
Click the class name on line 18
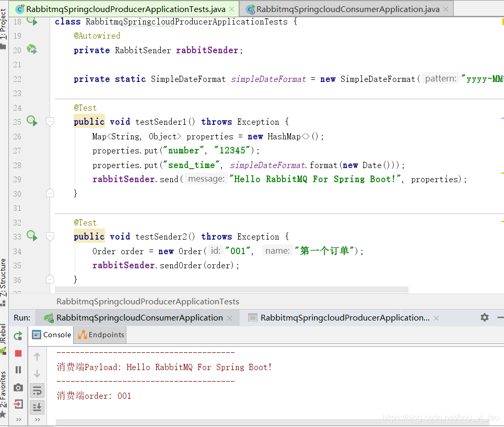click(186, 22)
